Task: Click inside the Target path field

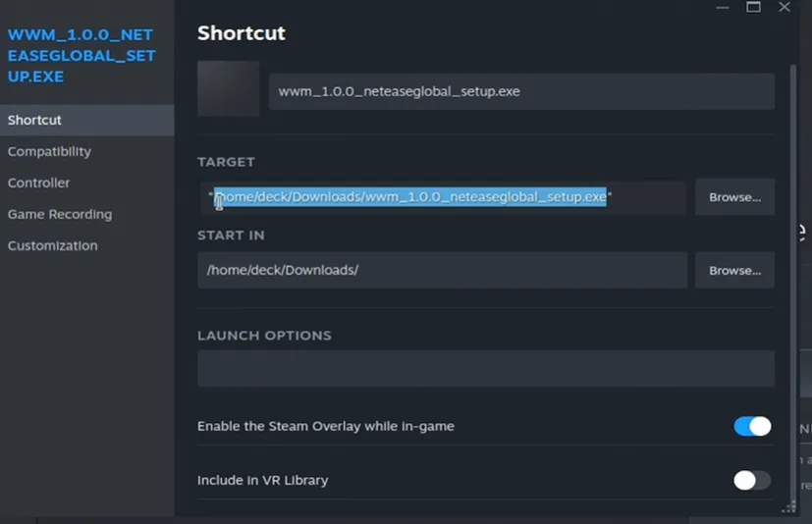Action: click(442, 197)
